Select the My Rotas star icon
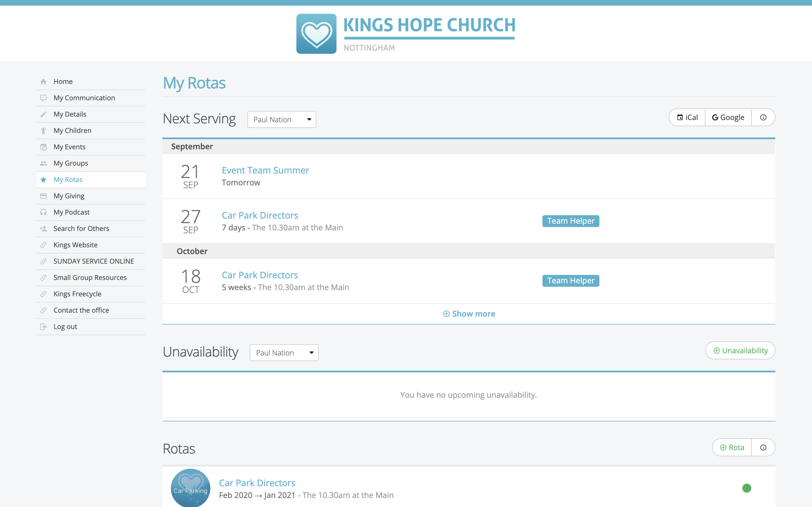Image resolution: width=812 pixels, height=507 pixels. point(44,179)
